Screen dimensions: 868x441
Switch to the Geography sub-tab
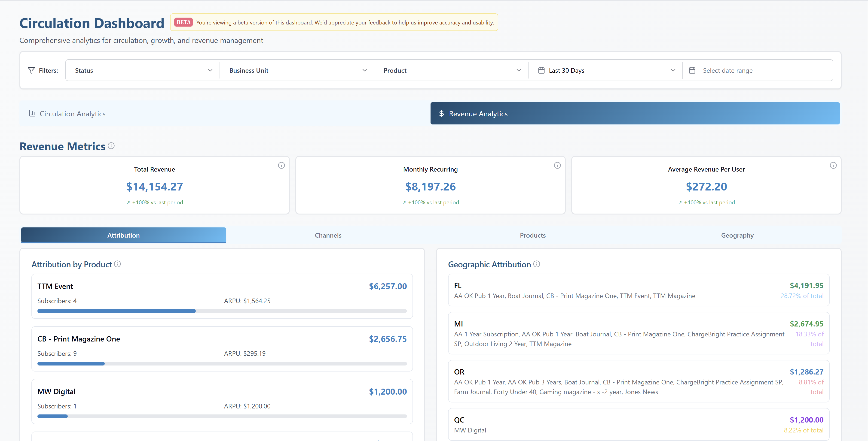click(x=737, y=235)
